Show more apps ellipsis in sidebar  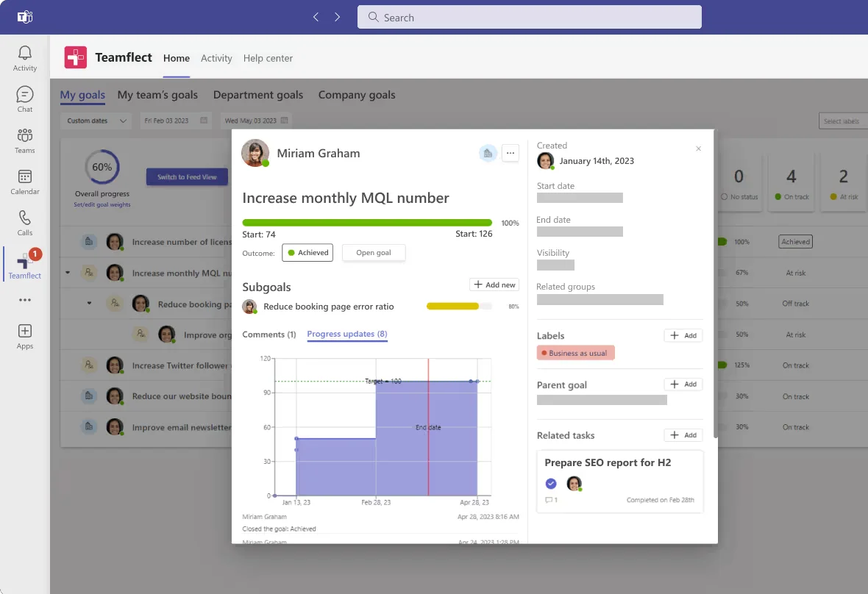[x=25, y=300]
